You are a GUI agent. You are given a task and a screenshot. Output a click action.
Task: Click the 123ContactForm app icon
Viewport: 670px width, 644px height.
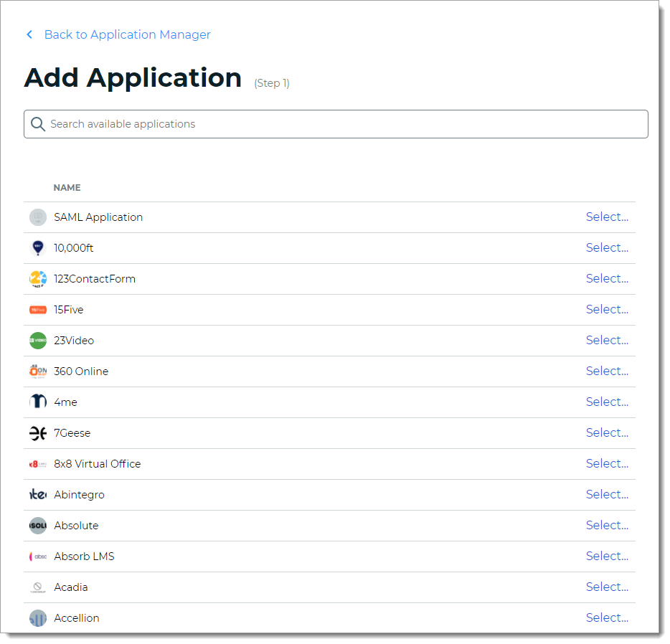click(x=37, y=278)
